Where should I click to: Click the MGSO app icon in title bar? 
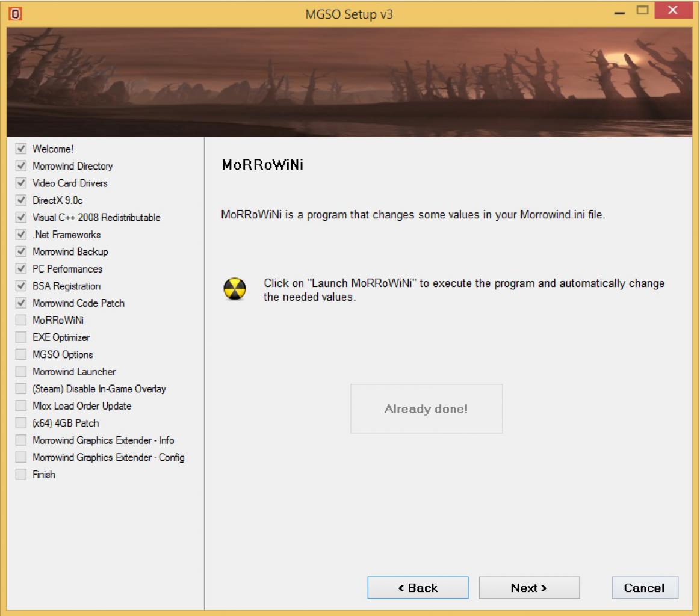(15, 14)
